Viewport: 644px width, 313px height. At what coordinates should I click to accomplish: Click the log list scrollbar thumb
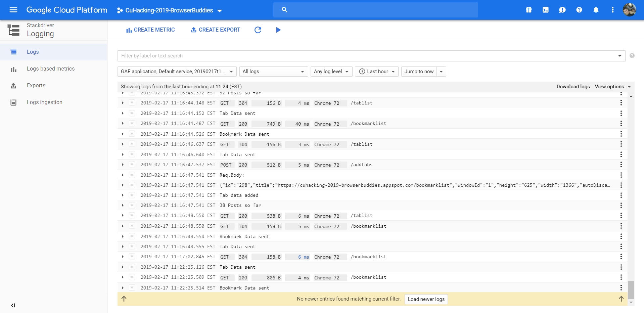pyautogui.click(x=631, y=290)
